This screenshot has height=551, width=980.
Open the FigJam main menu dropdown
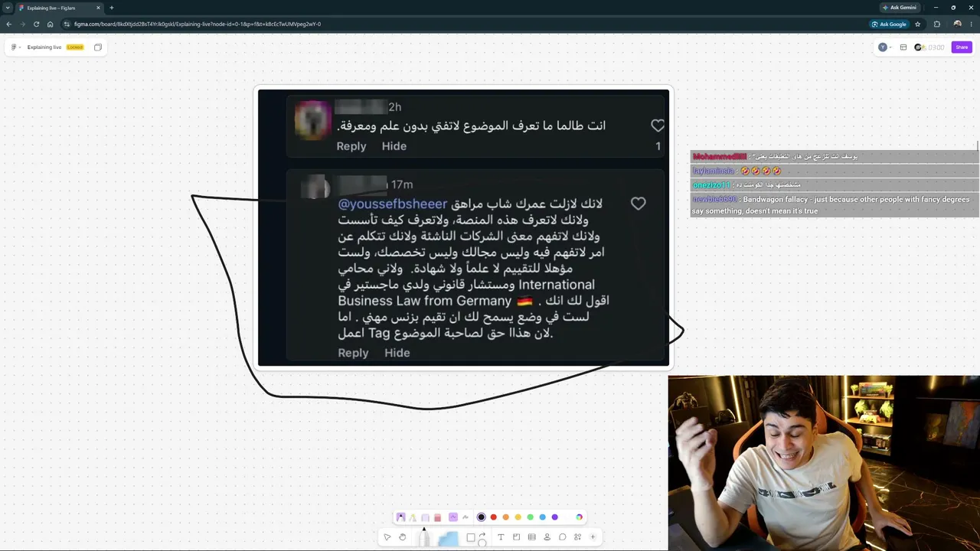[x=15, y=47]
